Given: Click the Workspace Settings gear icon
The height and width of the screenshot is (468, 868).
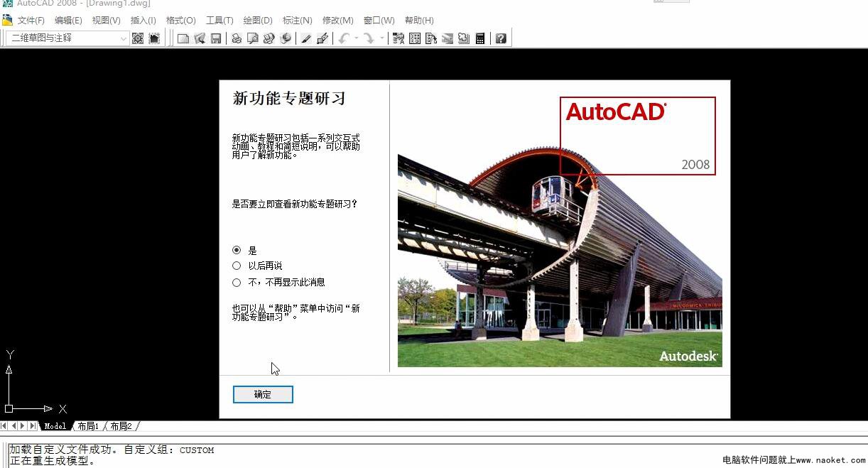Looking at the screenshot, I should (138, 38).
